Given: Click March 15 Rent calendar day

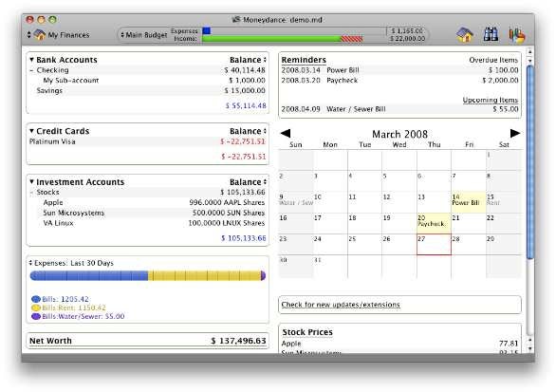Looking at the screenshot, I should pyautogui.click(x=504, y=202).
